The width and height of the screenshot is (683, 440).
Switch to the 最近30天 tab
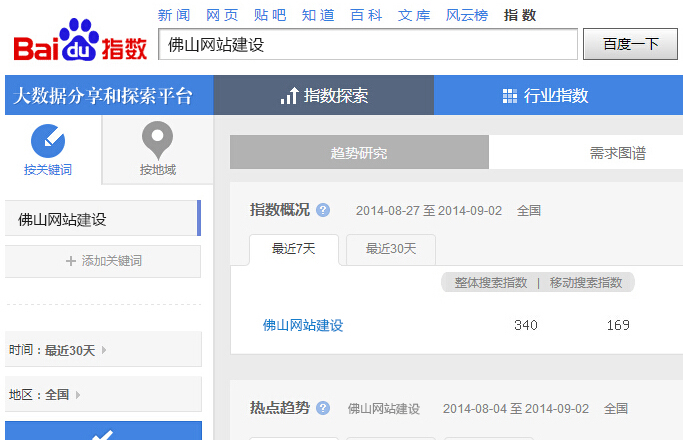(390, 249)
